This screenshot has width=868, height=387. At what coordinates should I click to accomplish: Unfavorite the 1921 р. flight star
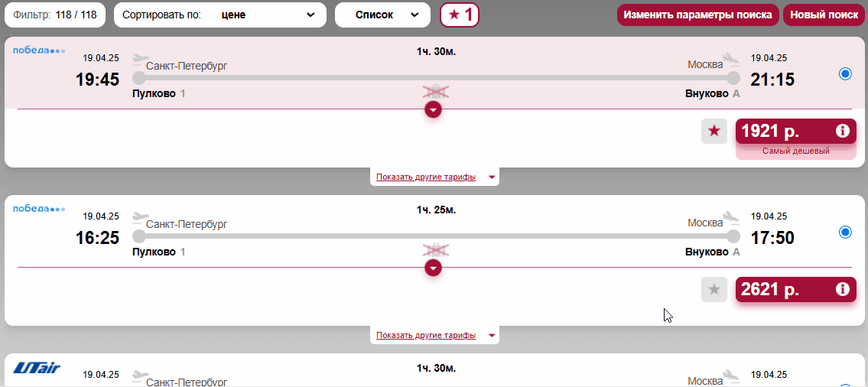click(714, 132)
